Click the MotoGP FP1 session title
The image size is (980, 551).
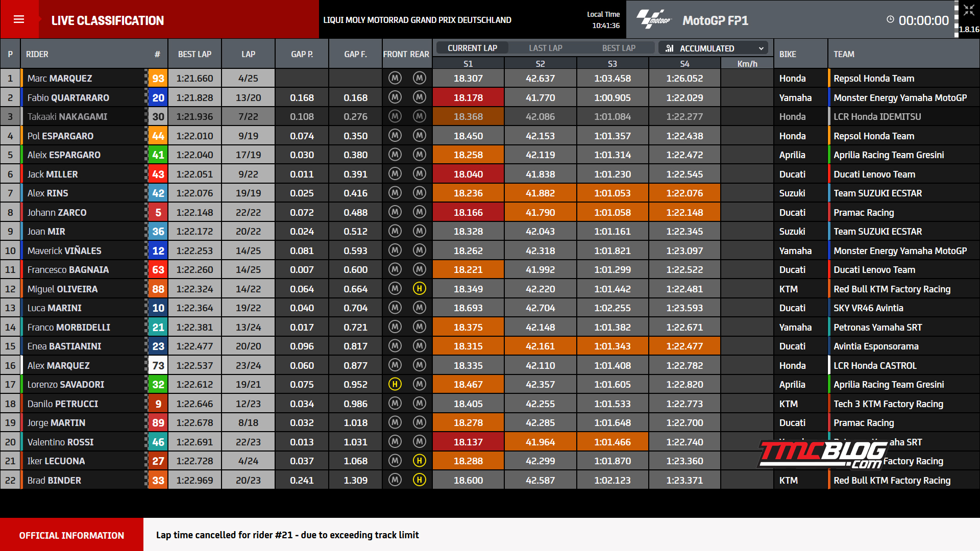click(715, 20)
